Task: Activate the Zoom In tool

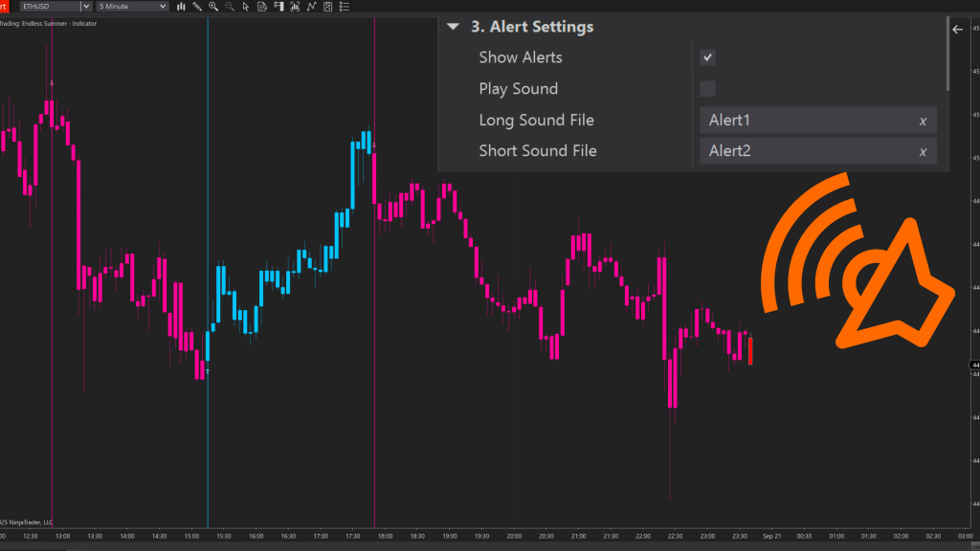Action: (212, 7)
